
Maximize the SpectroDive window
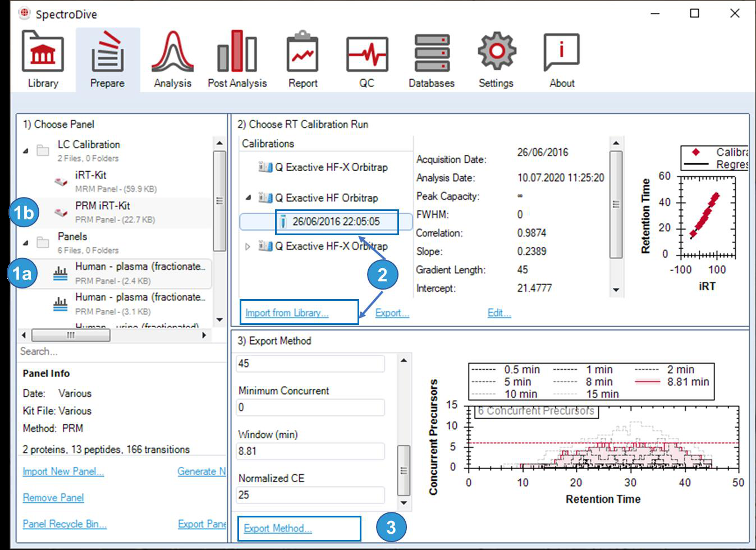pyautogui.click(x=694, y=13)
